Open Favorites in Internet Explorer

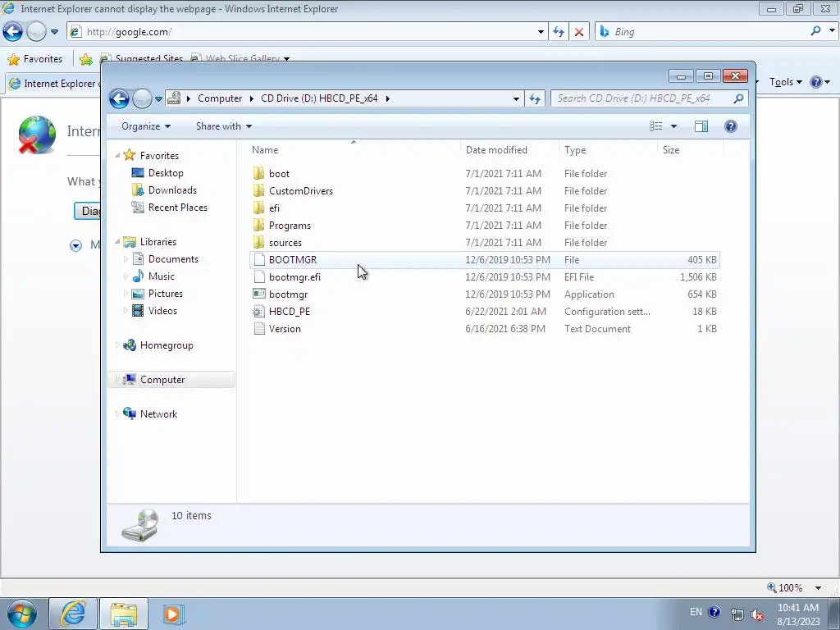pos(36,59)
